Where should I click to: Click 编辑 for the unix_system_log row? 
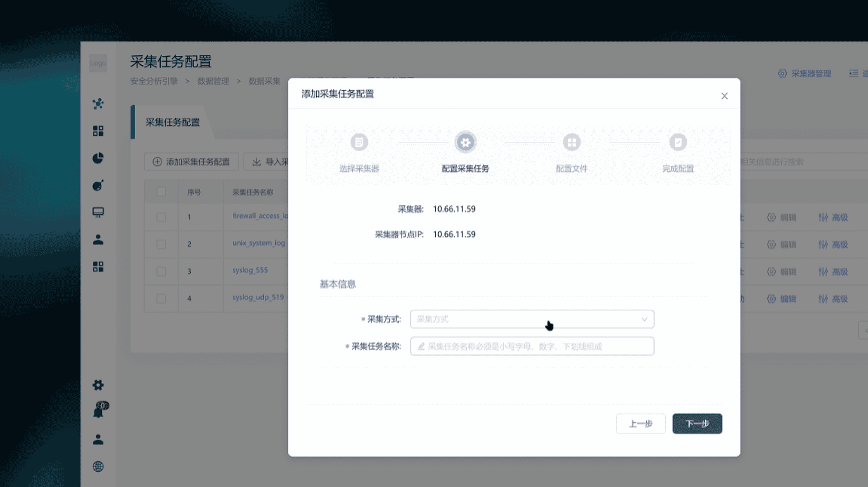tap(781, 245)
